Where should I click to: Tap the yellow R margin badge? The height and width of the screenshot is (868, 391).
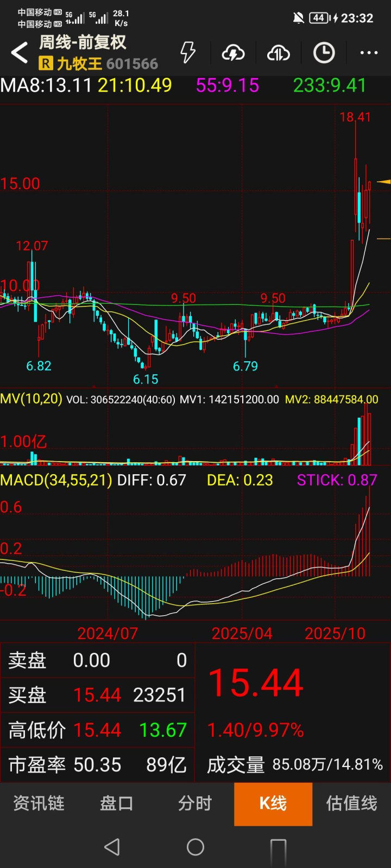46,63
